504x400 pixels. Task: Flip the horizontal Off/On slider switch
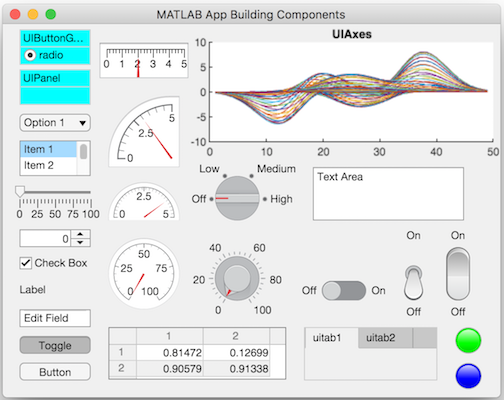coord(344,290)
